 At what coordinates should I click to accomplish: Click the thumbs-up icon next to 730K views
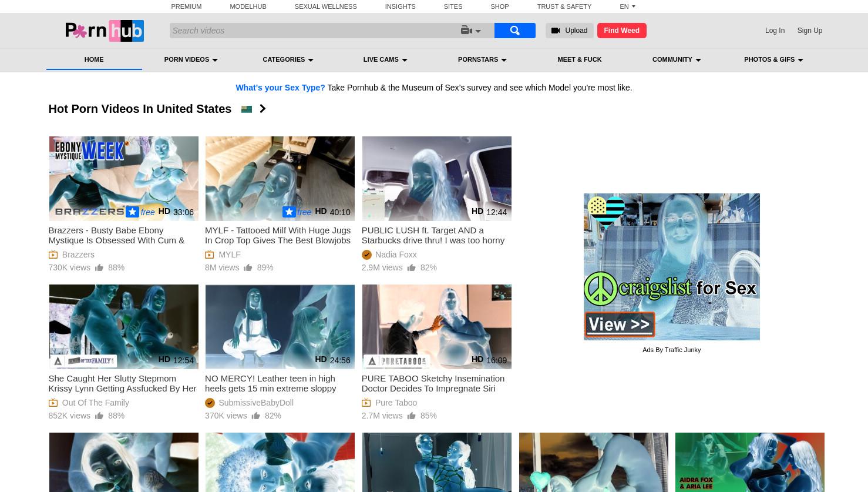99,267
